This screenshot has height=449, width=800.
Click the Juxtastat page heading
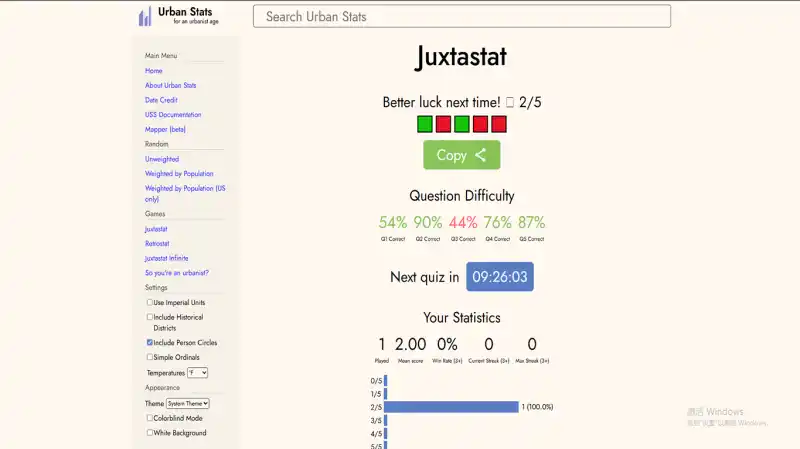[x=462, y=57]
